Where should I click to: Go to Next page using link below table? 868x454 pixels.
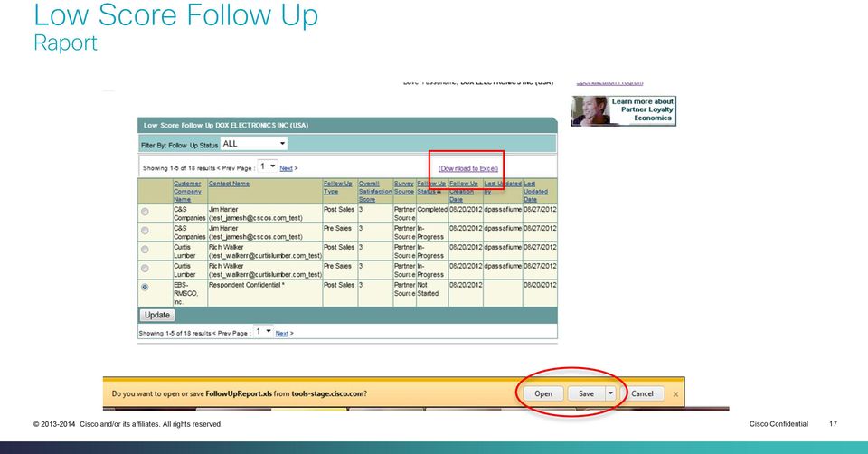click(x=282, y=334)
